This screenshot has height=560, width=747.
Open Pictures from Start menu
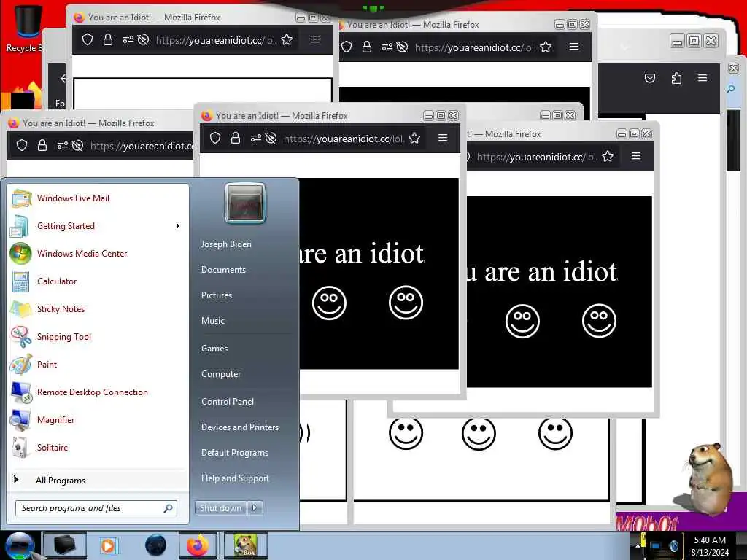[x=217, y=295]
